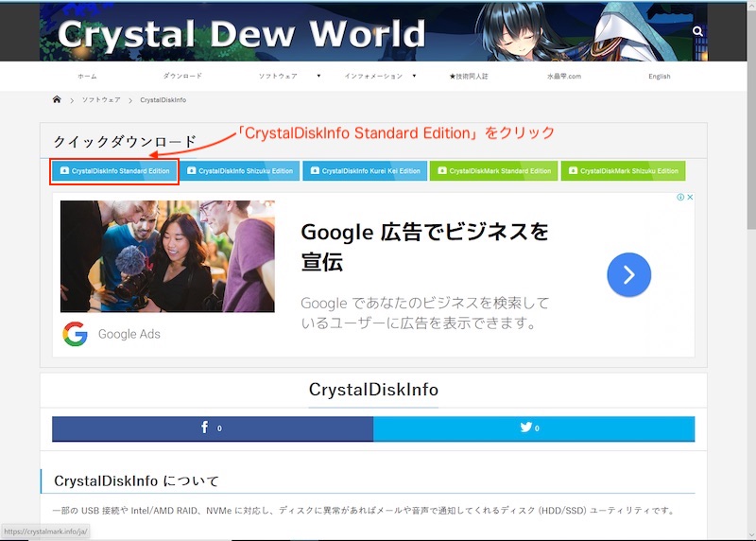Image resolution: width=756 pixels, height=541 pixels.
Task: Click the CrystalDiskInfo について heading
Action: pos(136,480)
